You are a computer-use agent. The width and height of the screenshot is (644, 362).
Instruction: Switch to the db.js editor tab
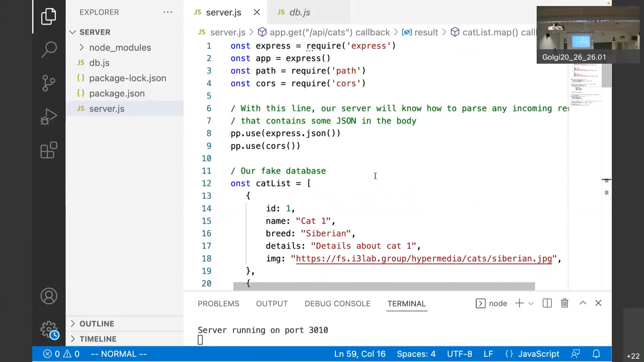tap(299, 12)
